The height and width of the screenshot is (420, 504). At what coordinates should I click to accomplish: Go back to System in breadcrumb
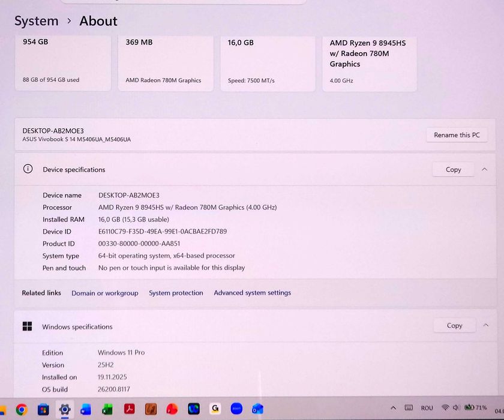[x=37, y=21]
